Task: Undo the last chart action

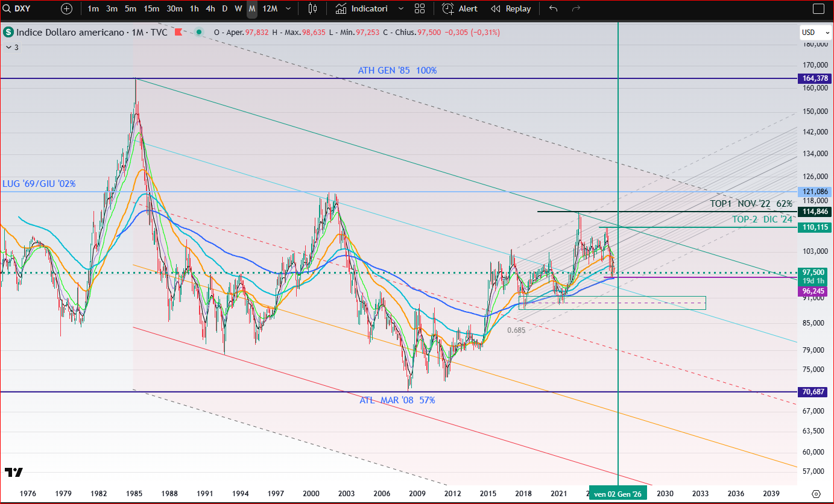Action: 554,8
